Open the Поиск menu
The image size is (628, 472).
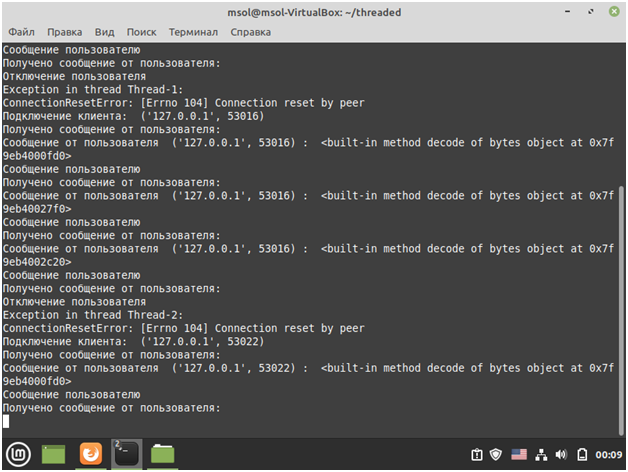click(141, 32)
